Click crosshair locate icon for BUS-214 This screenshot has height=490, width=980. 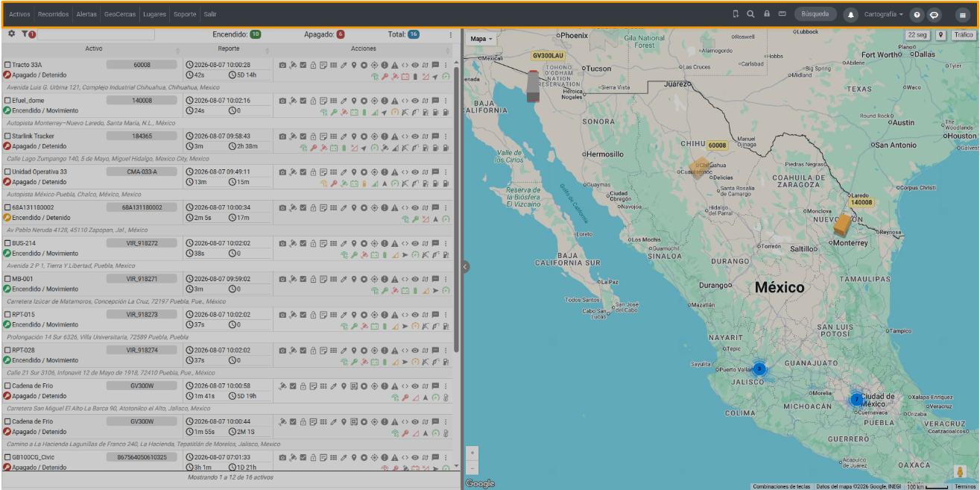pos(374,244)
